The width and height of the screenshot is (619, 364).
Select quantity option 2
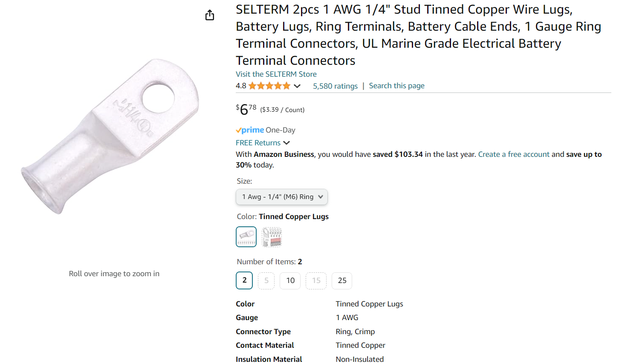(x=244, y=280)
